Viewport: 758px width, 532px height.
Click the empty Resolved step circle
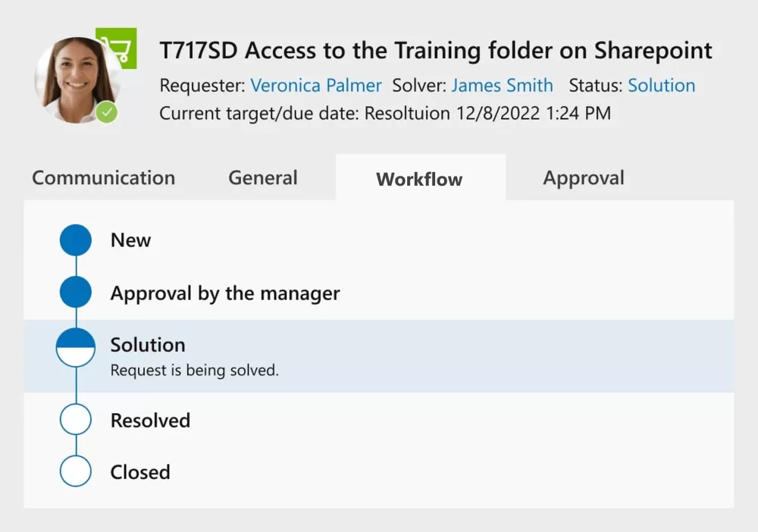76,419
